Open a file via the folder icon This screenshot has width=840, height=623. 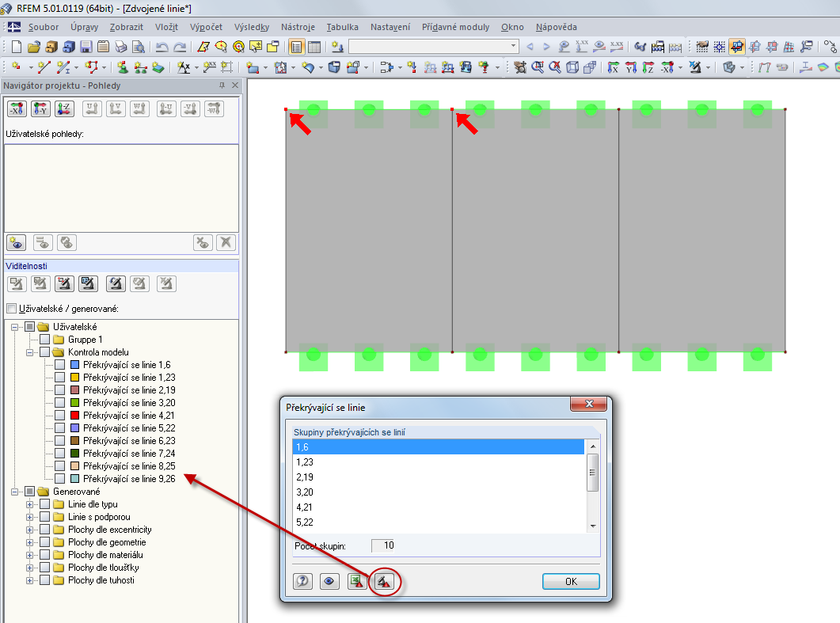tap(34, 47)
